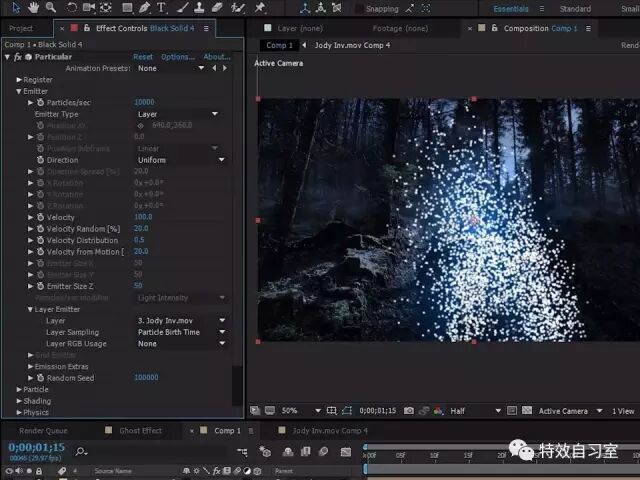Open the Half resolution dropdown
640x480 pixels.
click(x=475, y=411)
